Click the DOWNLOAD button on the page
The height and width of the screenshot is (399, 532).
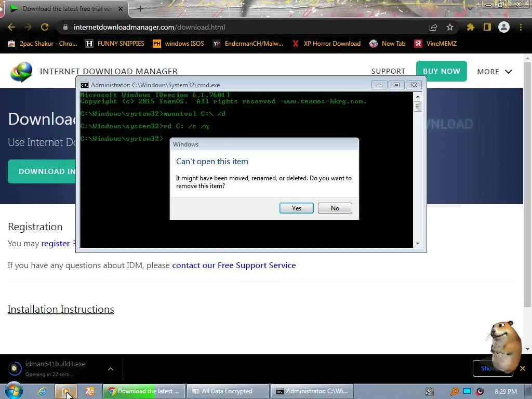click(42, 171)
